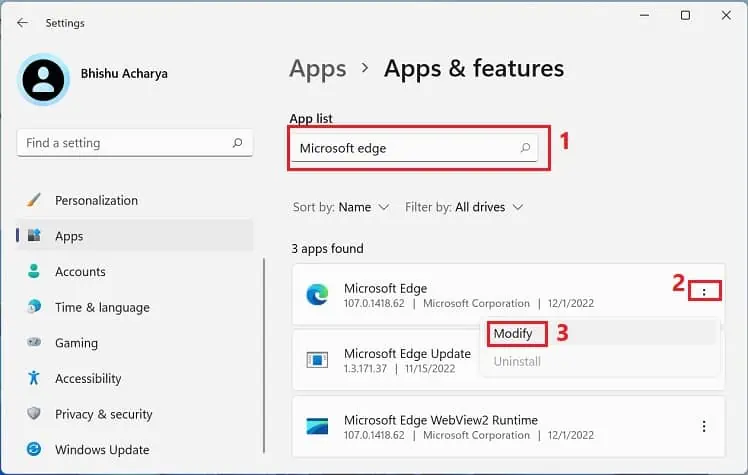Click the Microsoft Edge app icon
Image resolution: width=748 pixels, height=475 pixels.
pos(317,294)
